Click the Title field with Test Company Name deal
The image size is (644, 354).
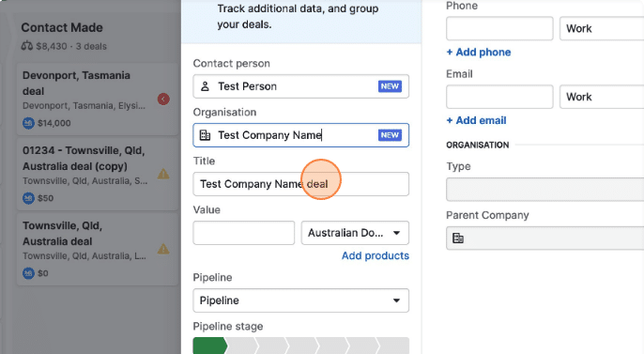pyautogui.click(x=301, y=184)
